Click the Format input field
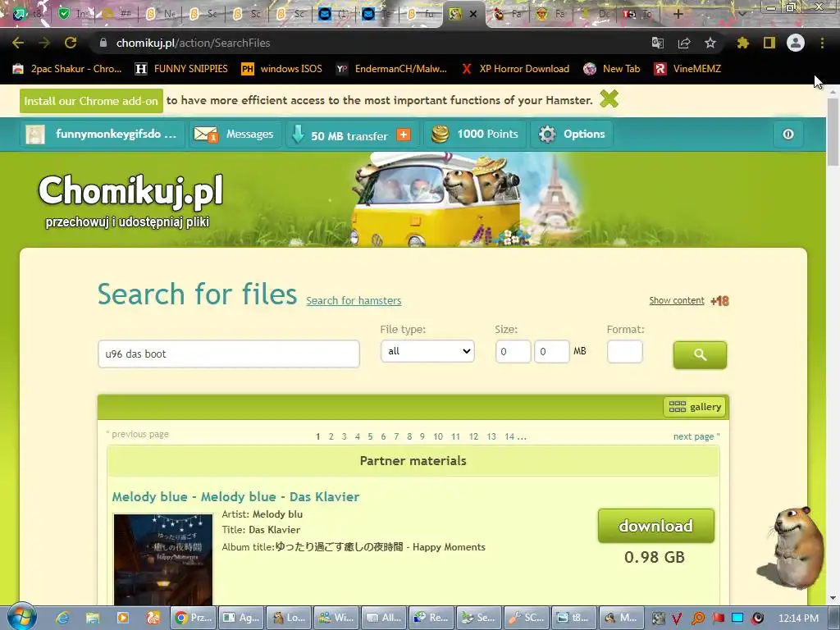This screenshot has height=630, width=840. click(x=624, y=351)
